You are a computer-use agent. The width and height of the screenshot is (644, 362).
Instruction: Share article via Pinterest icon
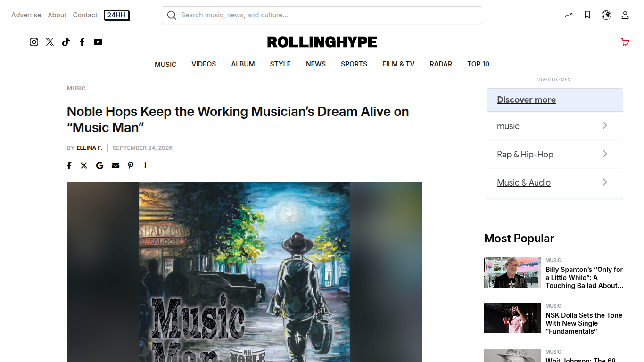(131, 165)
